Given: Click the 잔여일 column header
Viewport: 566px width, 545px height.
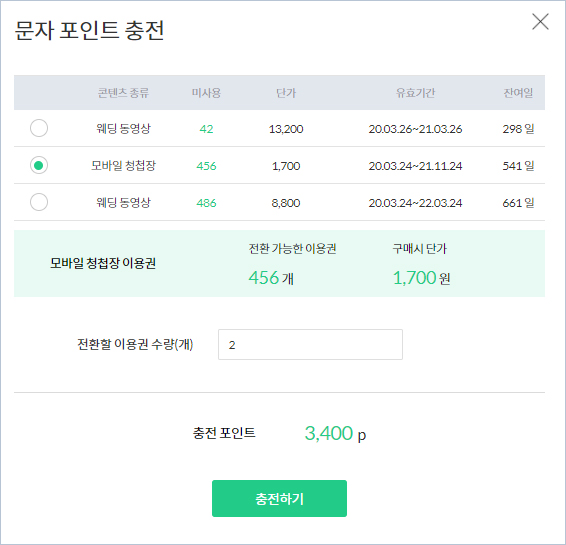Looking at the screenshot, I should (x=518, y=93).
